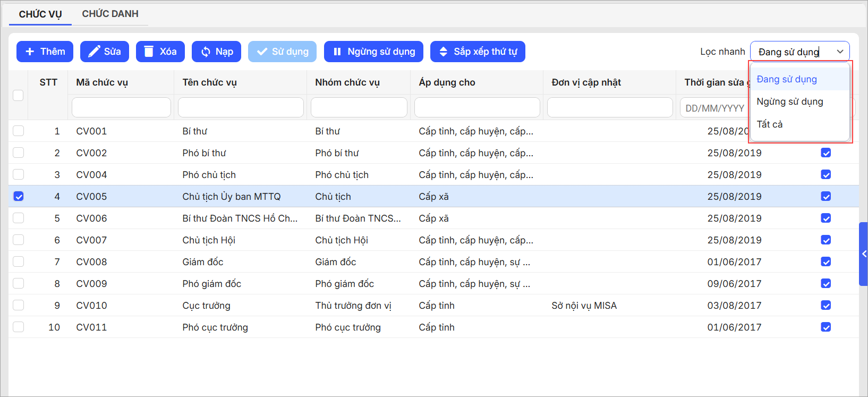Click the 'Mã chức vụ' filter input

click(x=121, y=107)
